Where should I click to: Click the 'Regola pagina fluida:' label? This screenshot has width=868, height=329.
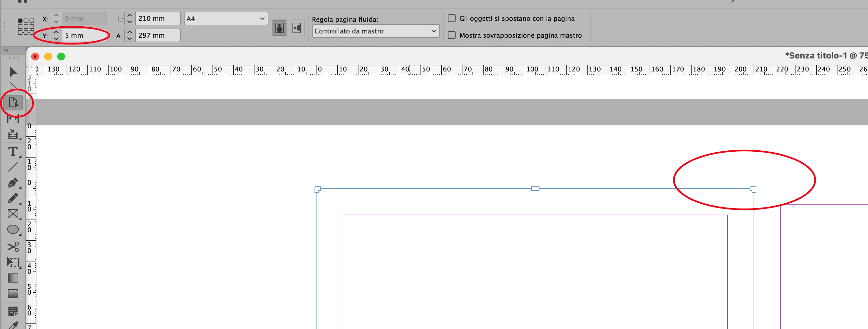(345, 19)
